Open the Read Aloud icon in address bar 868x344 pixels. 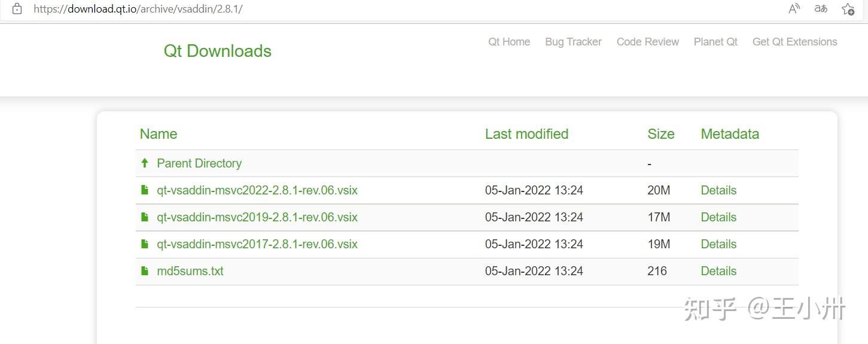794,8
